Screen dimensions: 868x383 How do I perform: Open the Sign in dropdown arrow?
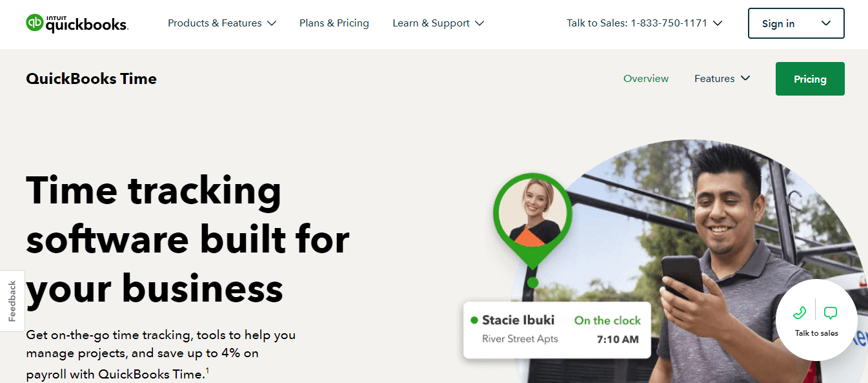(x=826, y=23)
